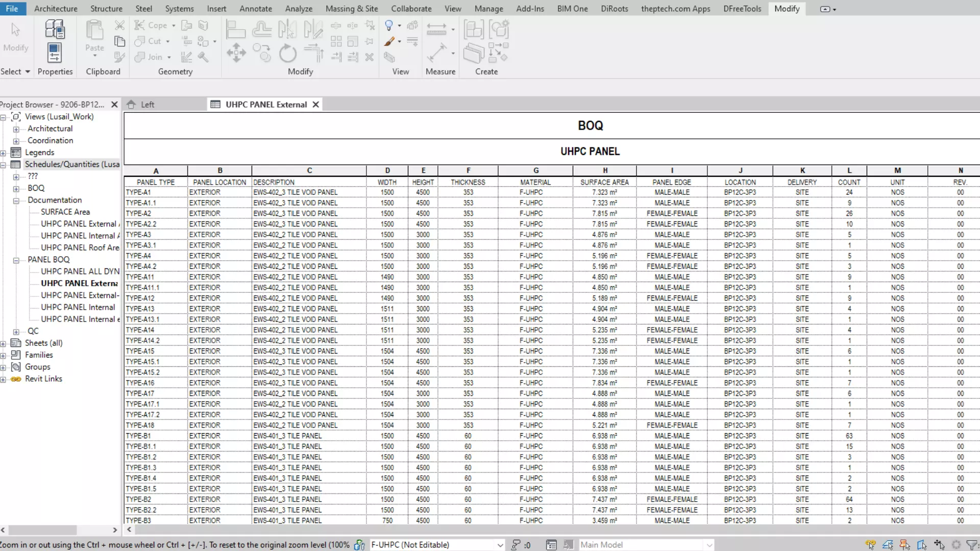The image size is (980, 551).
Task: Select Mirror - Pick Axis tool
Action: (287, 29)
